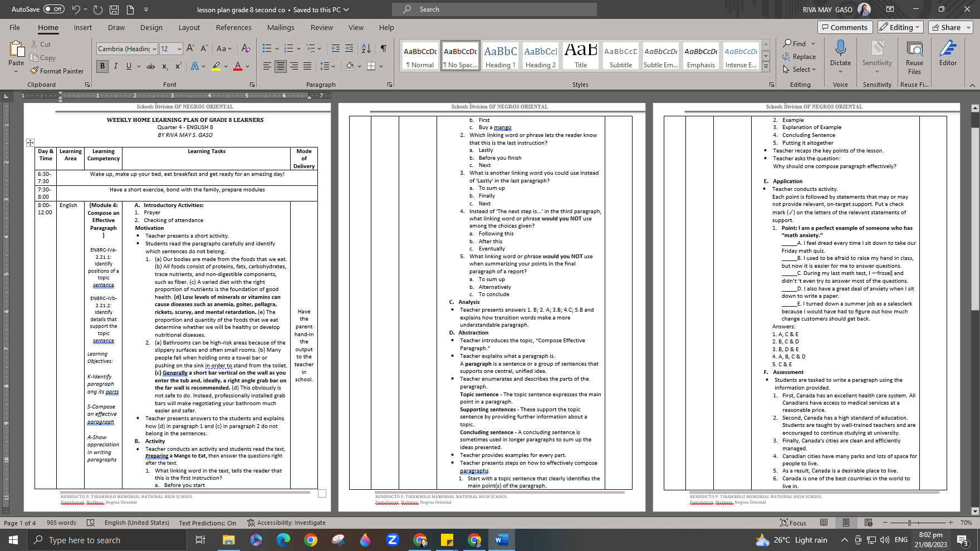Image resolution: width=980 pixels, height=551 pixels.
Task: Click the Decrease Font Size icon
Action: pos(204,48)
